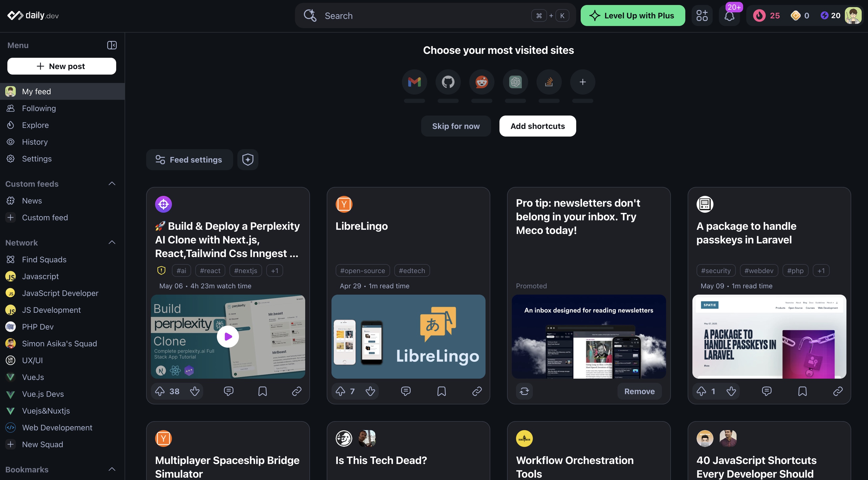Open the Explore menu item
The image size is (868, 480).
(x=35, y=125)
